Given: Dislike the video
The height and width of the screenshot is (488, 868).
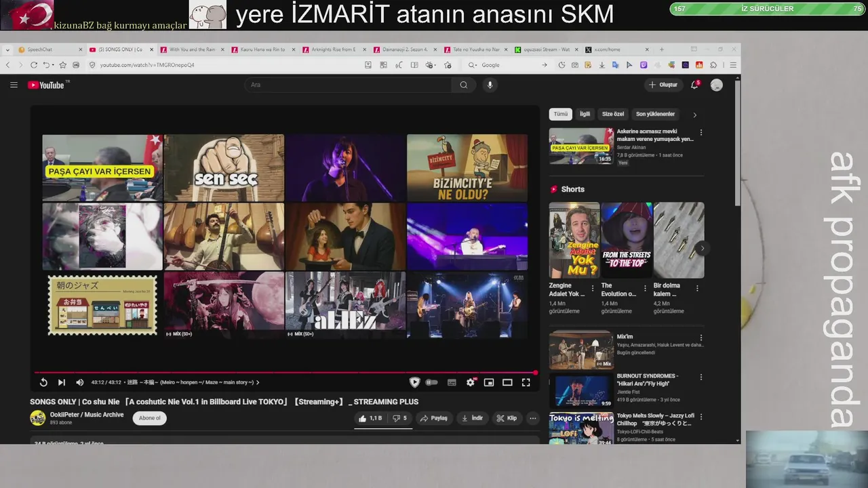Looking at the screenshot, I should click(x=399, y=418).
